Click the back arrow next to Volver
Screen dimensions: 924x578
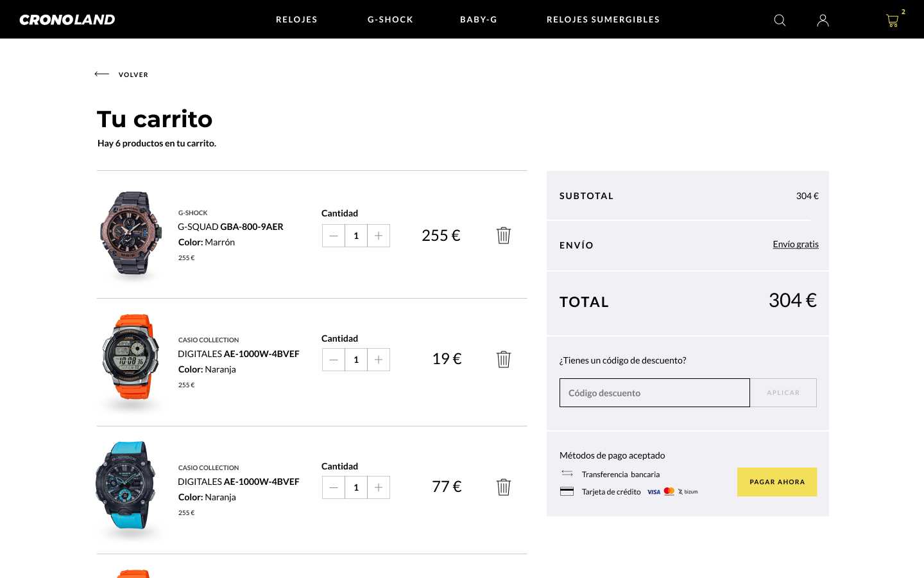click(x=101, y=74)
